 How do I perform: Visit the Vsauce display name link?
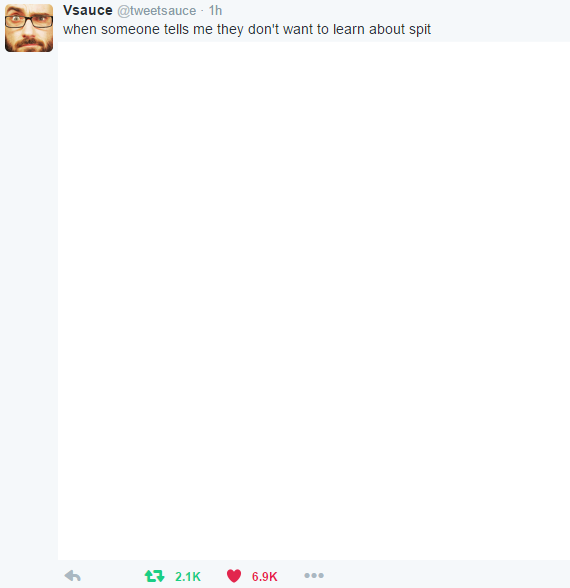click(88, 10)
